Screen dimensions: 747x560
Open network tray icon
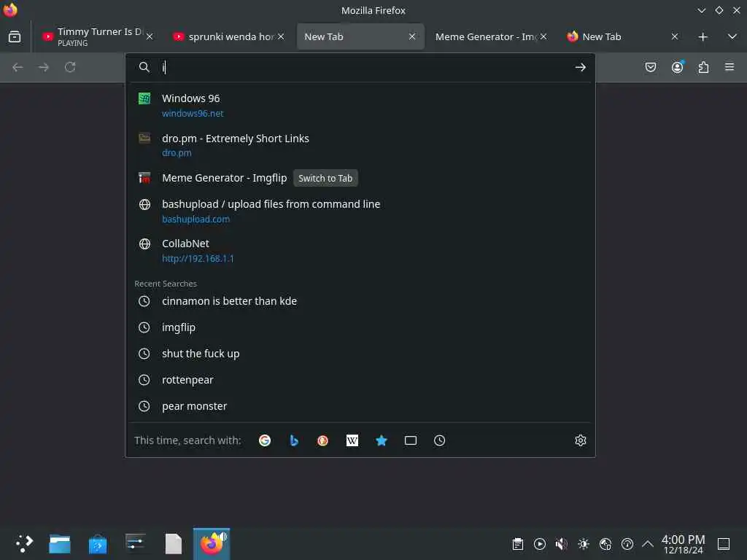click(x=605, y=544)
